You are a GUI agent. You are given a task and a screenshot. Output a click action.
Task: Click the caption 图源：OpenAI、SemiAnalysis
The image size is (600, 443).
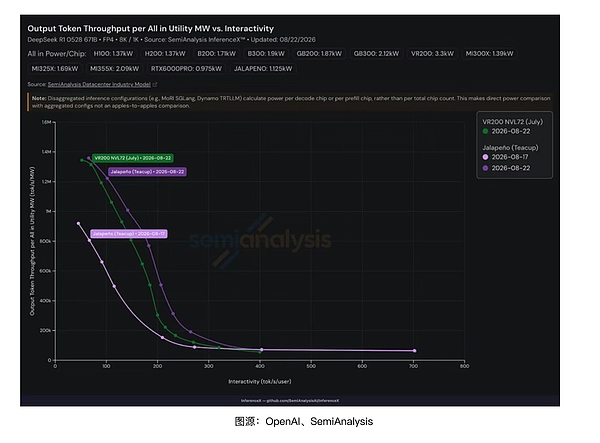(x=303, y=422)
